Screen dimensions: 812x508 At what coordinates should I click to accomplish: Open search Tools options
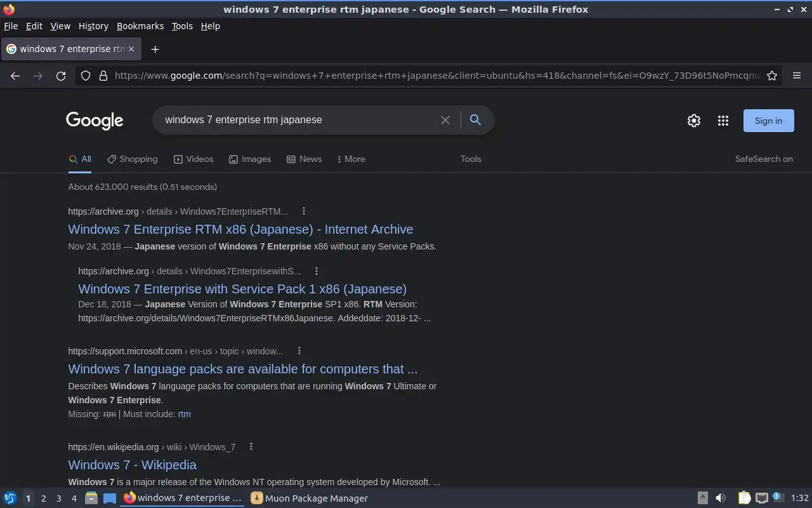pyautogui.click(x=471, y=159)
